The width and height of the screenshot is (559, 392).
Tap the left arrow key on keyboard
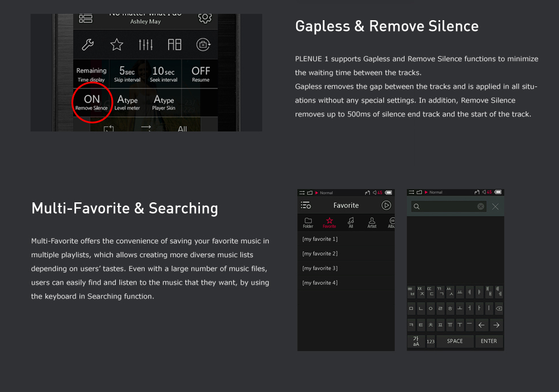[x=481, y=325]
